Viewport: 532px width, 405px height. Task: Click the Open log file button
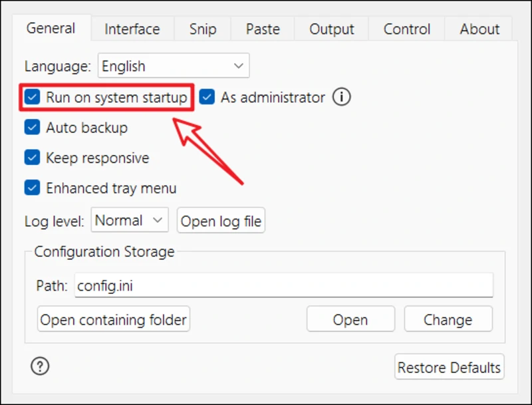[221, 221]
